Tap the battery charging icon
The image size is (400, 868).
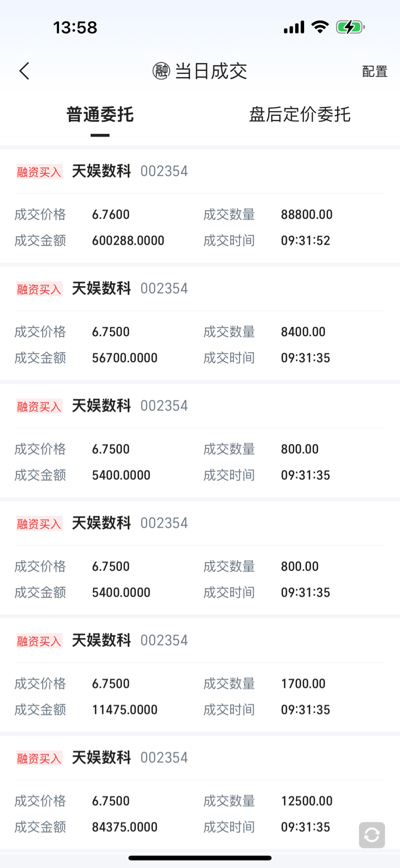pyautogui.click(x=350, y=27)
